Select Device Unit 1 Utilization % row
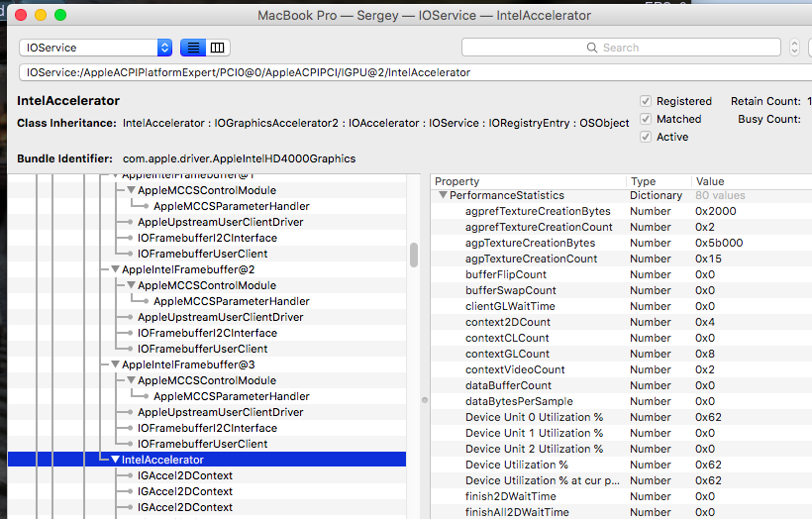The width and height of the screenshot is (812, 519). tap(622, 434)
